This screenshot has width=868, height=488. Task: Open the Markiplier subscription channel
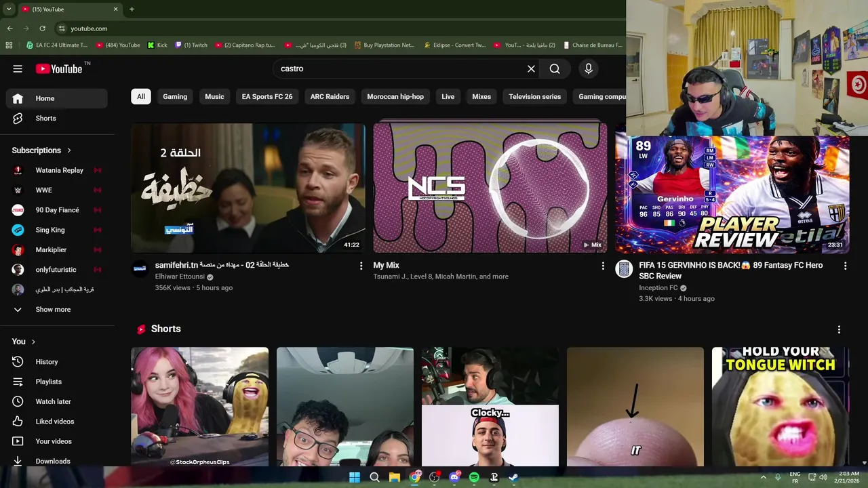click(57, 249)
